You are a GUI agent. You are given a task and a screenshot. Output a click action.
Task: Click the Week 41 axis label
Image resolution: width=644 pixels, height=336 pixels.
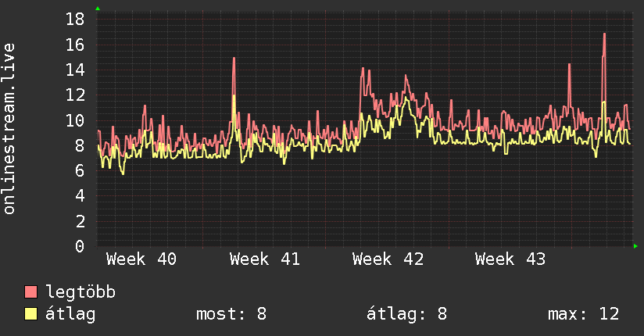[x=265, y=259]
